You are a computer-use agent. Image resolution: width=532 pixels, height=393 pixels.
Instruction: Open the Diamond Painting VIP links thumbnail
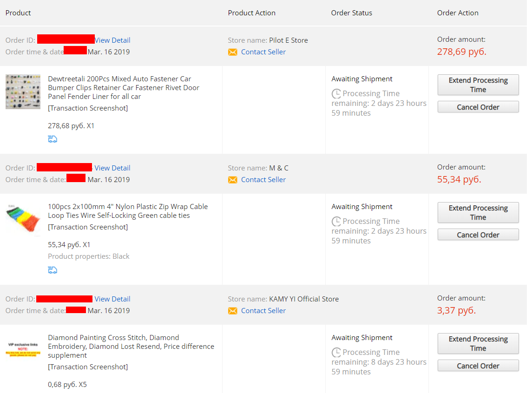pos(23,349)
